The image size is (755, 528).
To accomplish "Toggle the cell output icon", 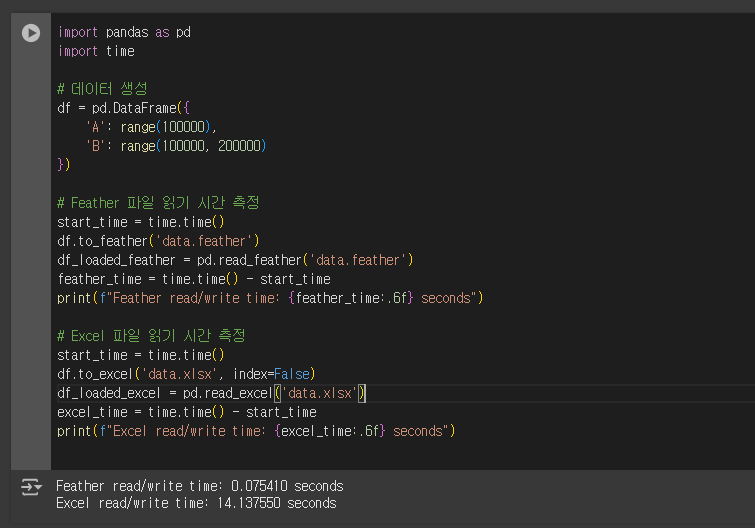I will 31,487.
